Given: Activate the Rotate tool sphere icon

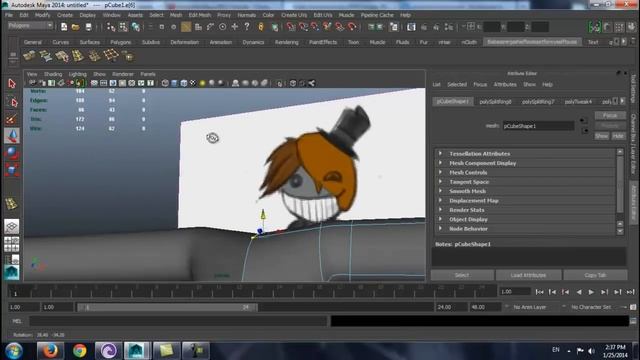Looking at the screenshot, I should tap(12, 153).
